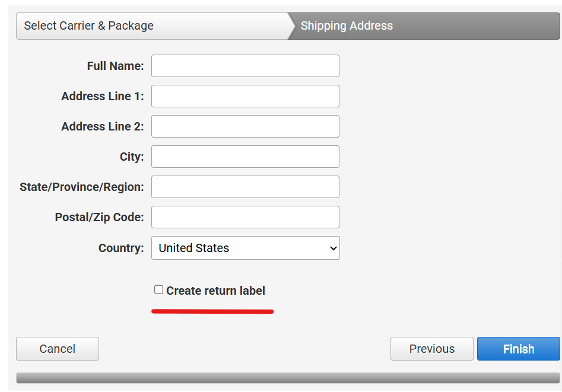Click the Postal/Zip Code text box
This screenshot has width=562, height=392.
tap(245, 217)
